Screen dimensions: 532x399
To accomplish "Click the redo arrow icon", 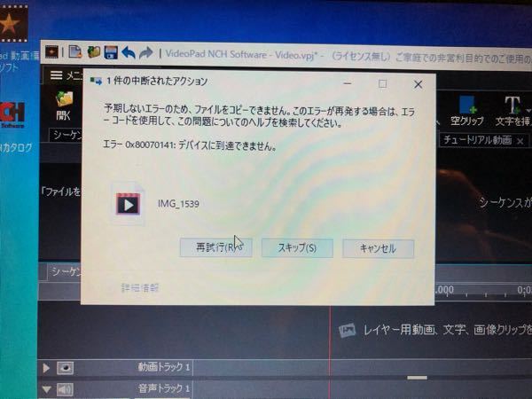I will [x=146, y=52].
